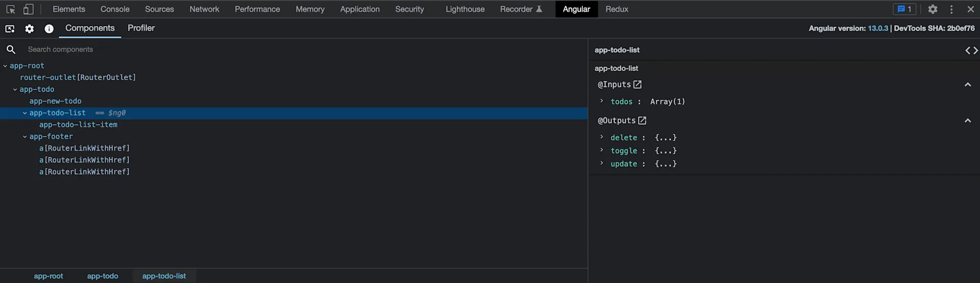Screen dimensions: 980x283
Task: Collapse the app-footer tree node
Action: pos(24,137)
